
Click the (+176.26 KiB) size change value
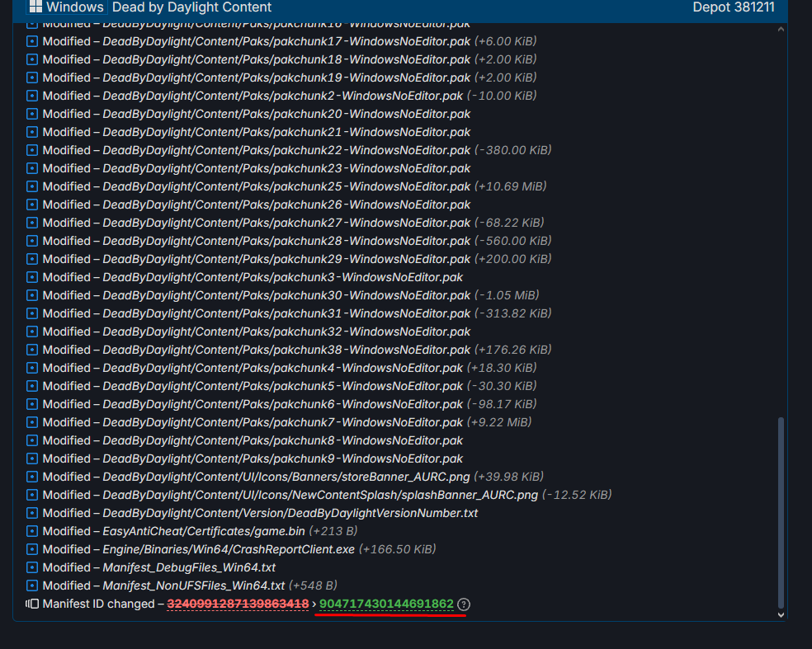[513, 350]
